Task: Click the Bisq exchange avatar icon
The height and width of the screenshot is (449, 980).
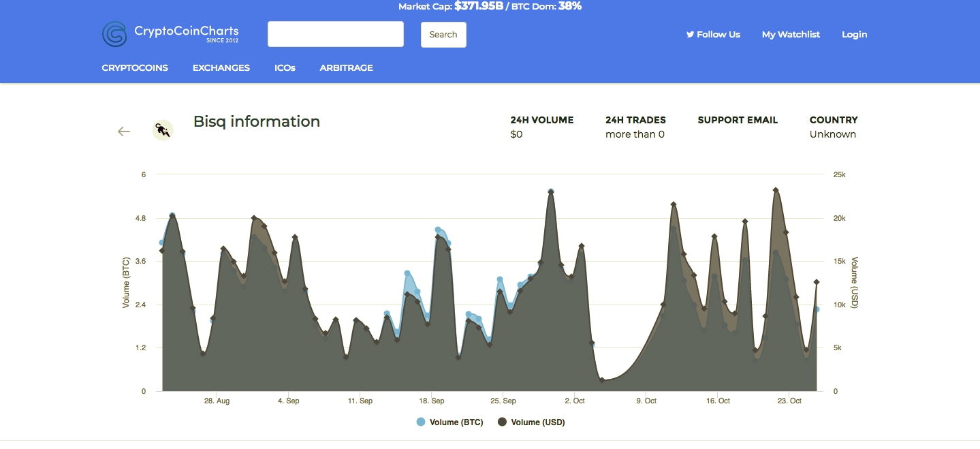Action: (163, 129)
